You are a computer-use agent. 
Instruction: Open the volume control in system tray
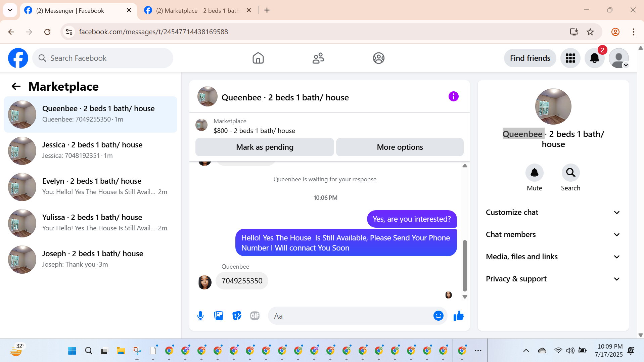click(x=570, y=351)
